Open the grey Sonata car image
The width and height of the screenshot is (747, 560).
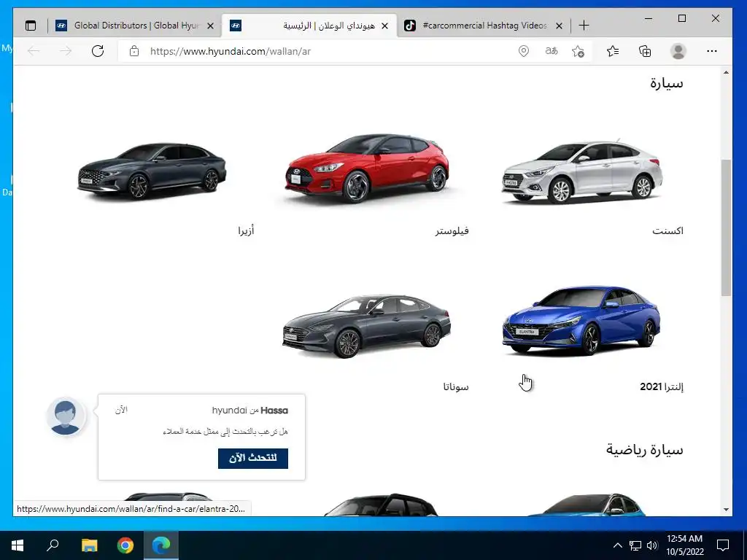[366, 326]
